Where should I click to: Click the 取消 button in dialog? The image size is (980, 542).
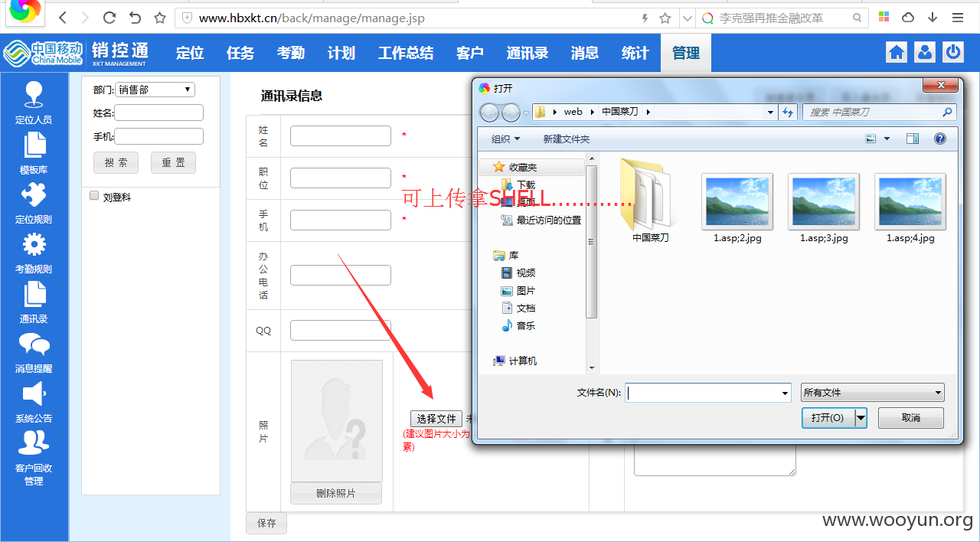click(911, 418)
